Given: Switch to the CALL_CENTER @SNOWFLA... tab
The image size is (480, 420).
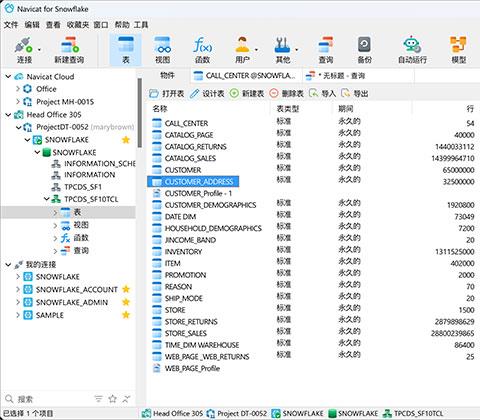Looking at the screenshot, I should (246, 76).
